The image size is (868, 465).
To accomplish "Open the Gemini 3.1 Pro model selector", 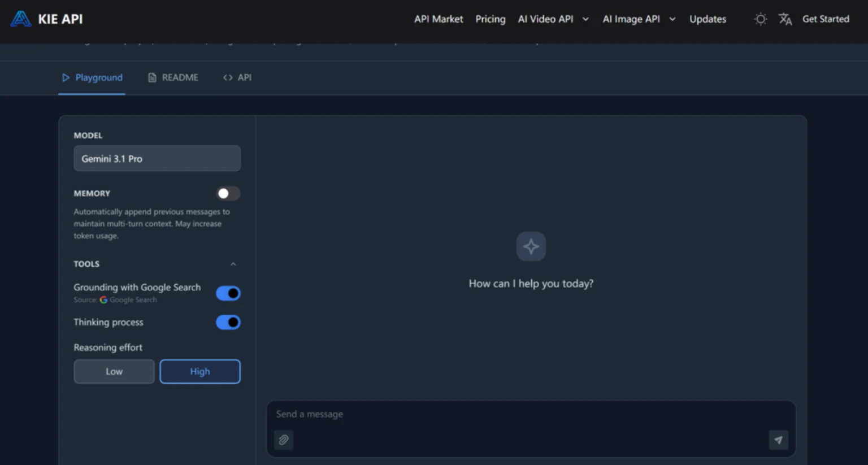I will tap(157, 158).
